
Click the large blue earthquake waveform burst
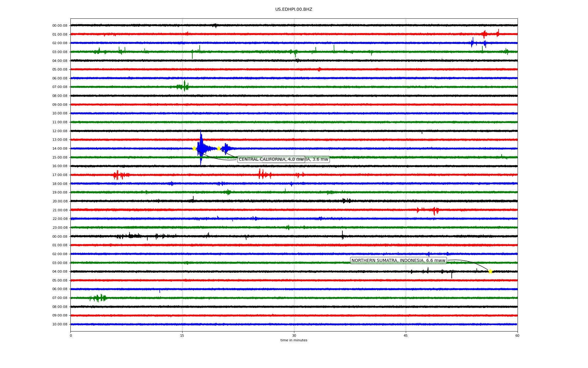pyautogui.click(x=201, y=148)
